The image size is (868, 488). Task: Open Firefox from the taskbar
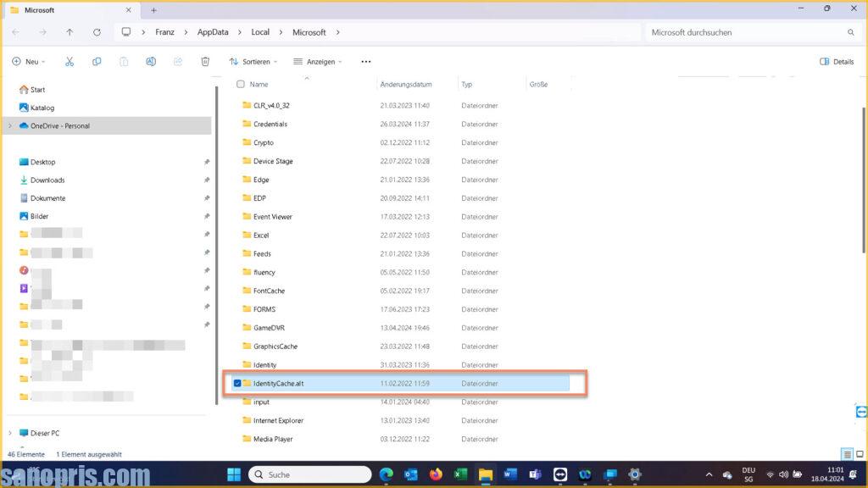tap(437, 474)
